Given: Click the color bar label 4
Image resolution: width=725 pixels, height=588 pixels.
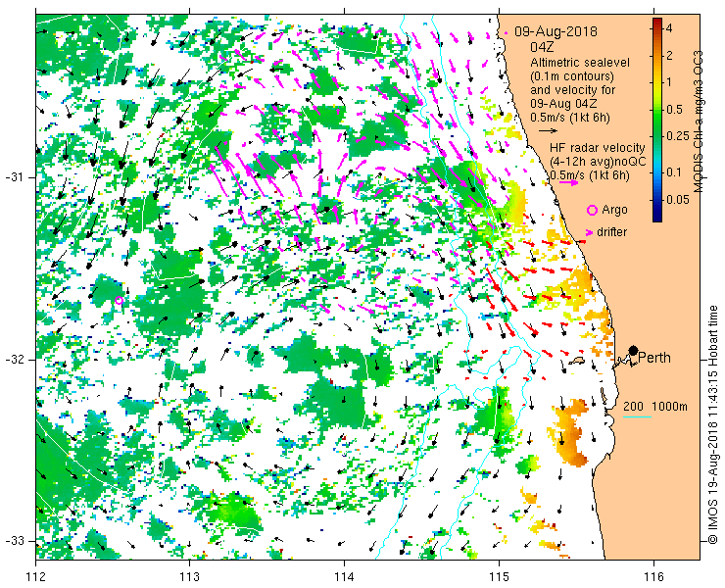Looking at the screenshot, I should [668, 28].
